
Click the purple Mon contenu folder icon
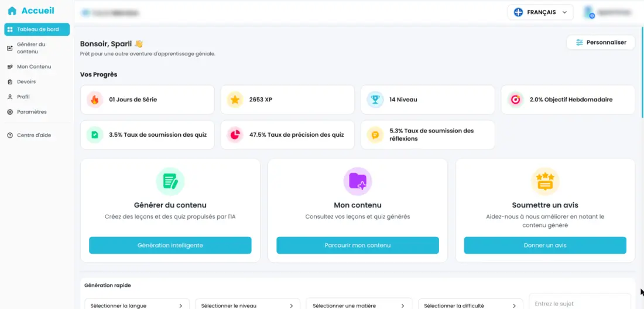click(x=358, y=181)
